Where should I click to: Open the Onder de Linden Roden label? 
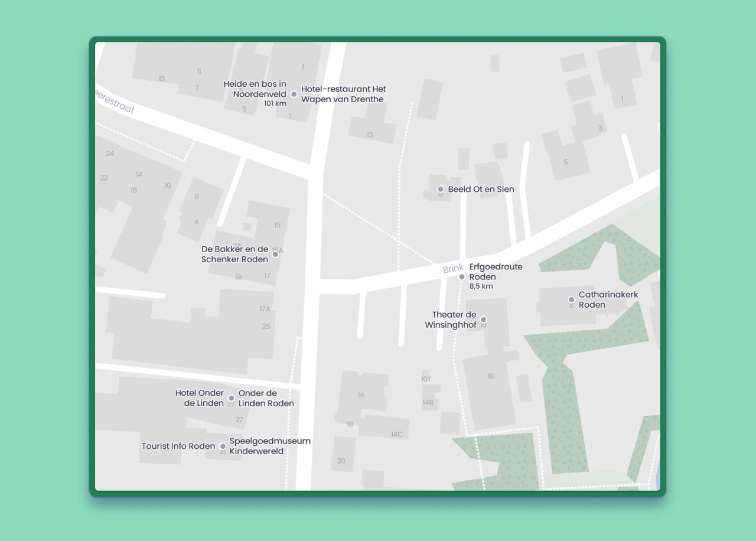coord(266,399)
